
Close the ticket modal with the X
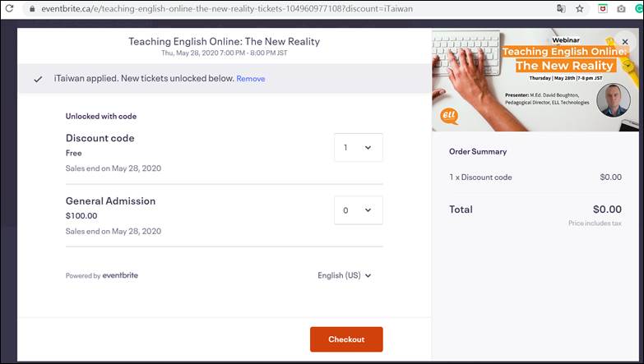pos(625,41)
